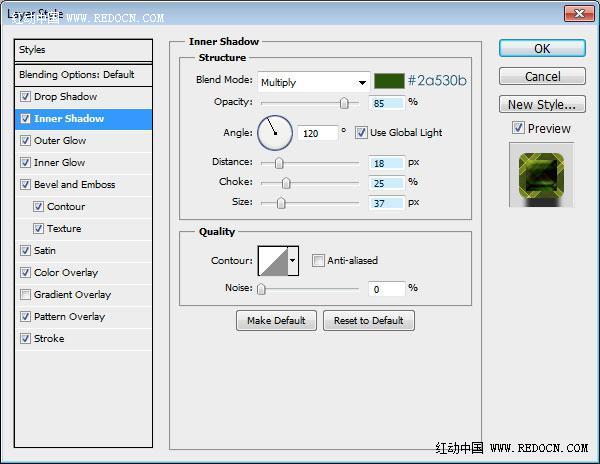Enable the Anti-aliased checkbox

318,260
